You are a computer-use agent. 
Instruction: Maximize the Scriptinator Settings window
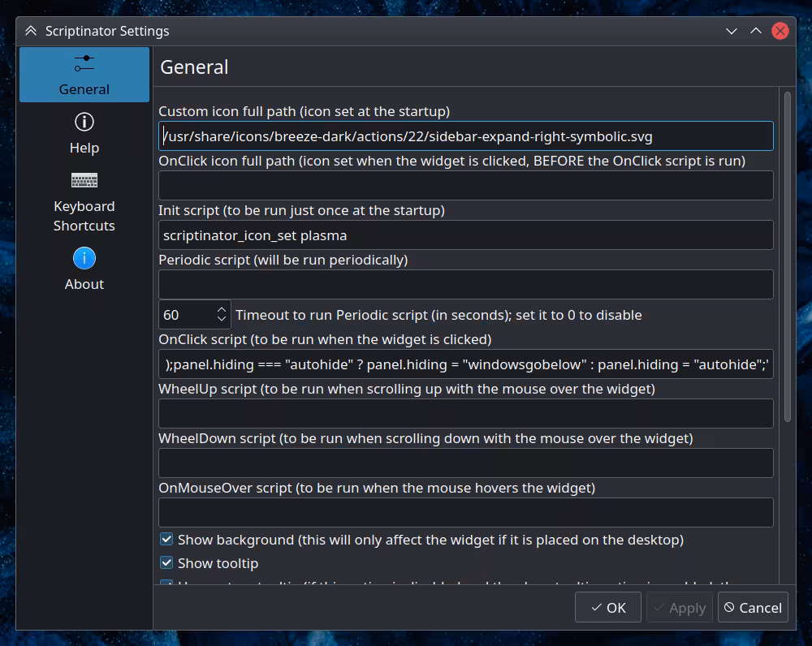pos(755,31)
